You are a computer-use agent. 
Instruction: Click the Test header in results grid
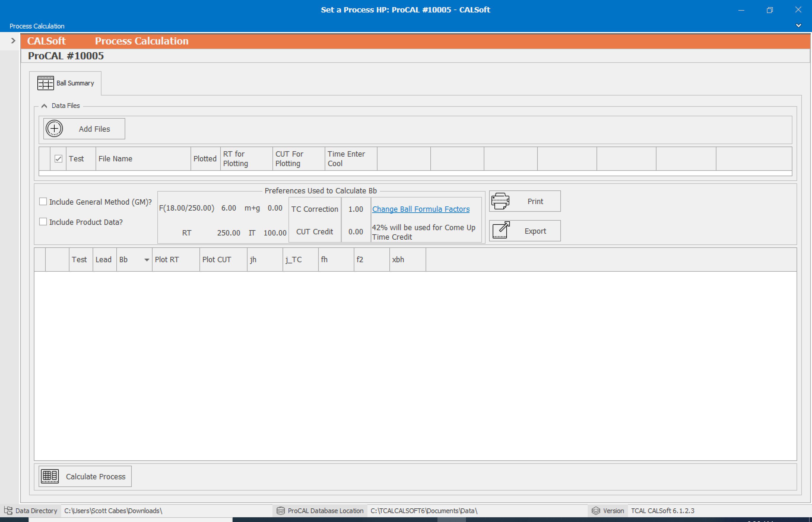pos(81,260)
